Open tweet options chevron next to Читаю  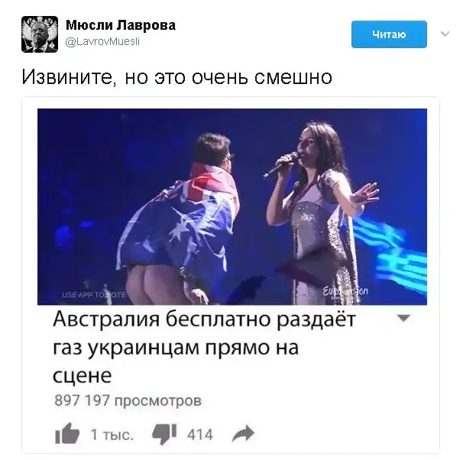445,34
